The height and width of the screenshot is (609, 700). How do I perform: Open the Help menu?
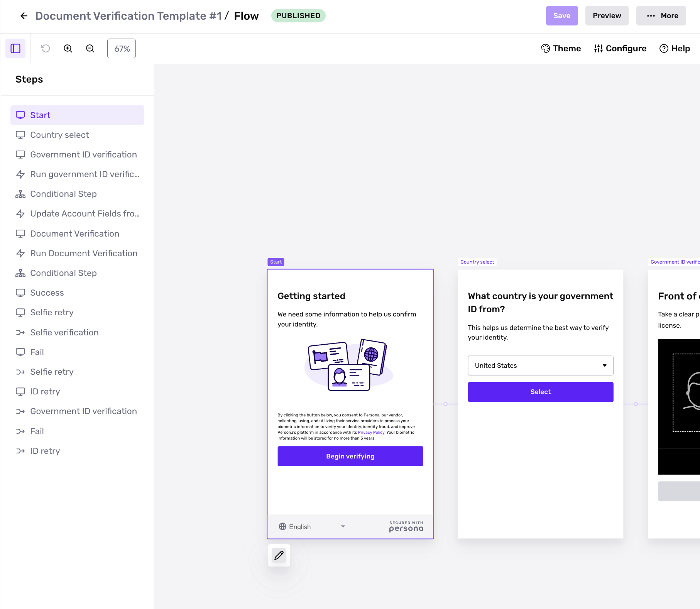coord(674,48)
